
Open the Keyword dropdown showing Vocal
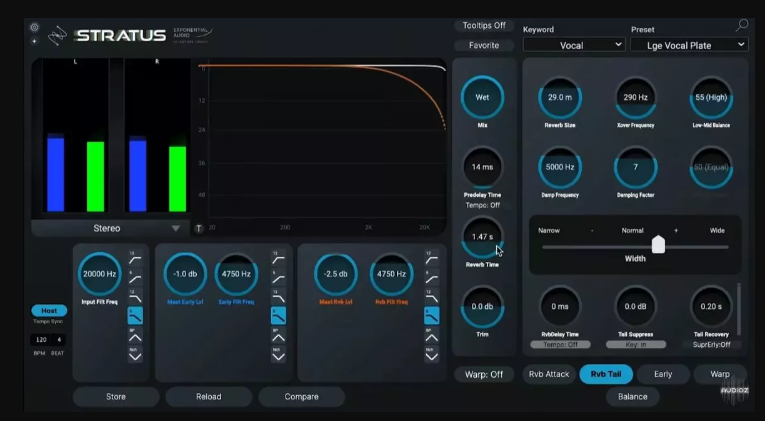pyautogui.click(x=573, y=45)
